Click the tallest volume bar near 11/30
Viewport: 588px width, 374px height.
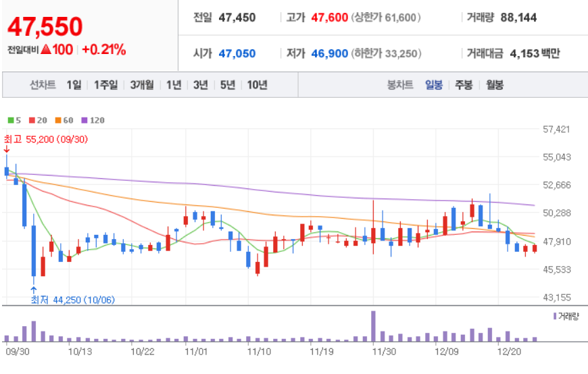tap(373, 326)
